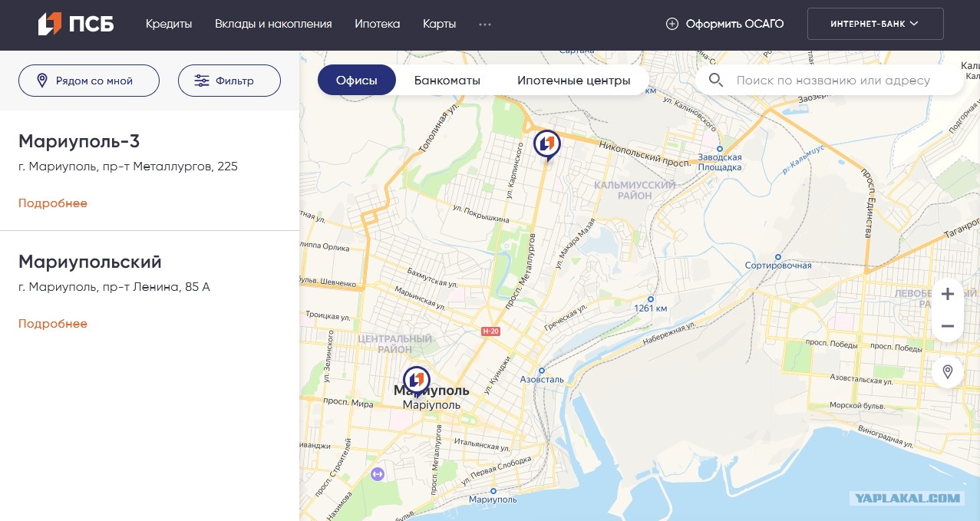Click address пр-т Ленина, 85 А

[x=114, y=287]
